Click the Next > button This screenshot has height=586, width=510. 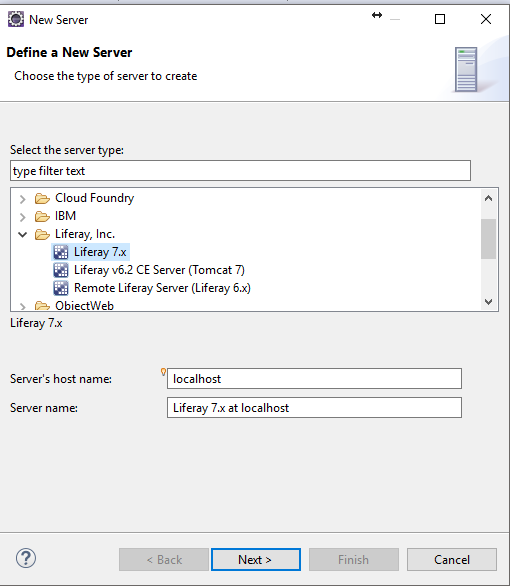[x=256, y=559]
